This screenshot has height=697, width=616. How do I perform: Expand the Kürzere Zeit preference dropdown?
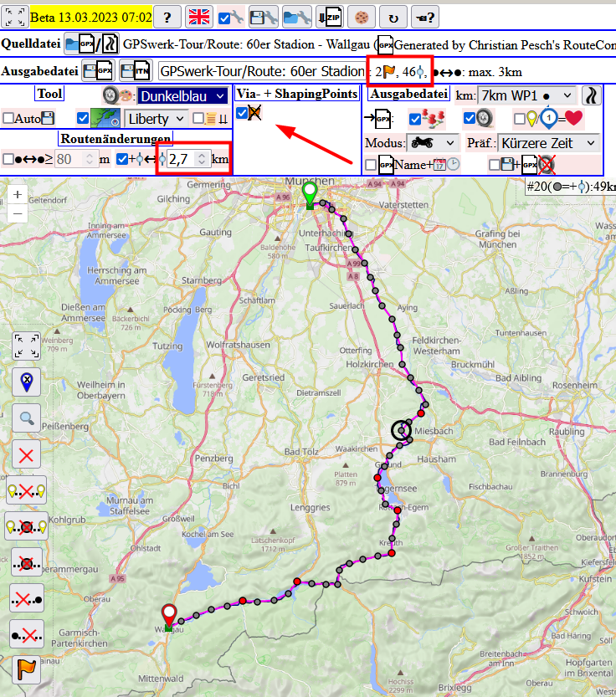pyautogui.click(x=547, y=143)
